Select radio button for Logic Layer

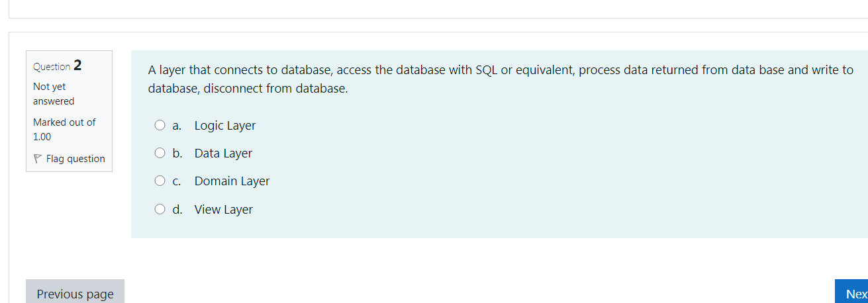click(160, 125)
